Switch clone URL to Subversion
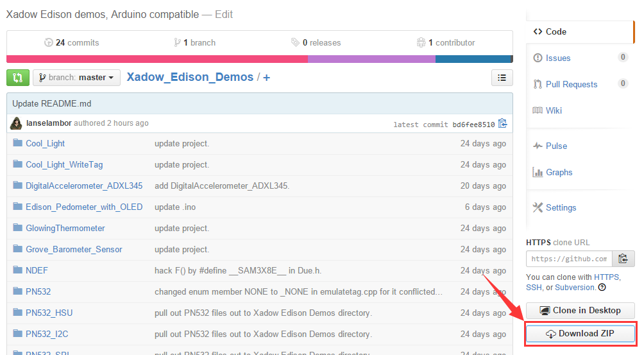 point(575,288)
